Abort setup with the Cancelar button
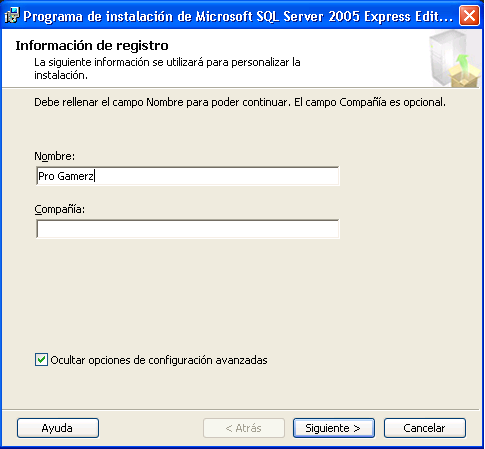Screen dimensions: 485x449 click(x=425, y=428)
